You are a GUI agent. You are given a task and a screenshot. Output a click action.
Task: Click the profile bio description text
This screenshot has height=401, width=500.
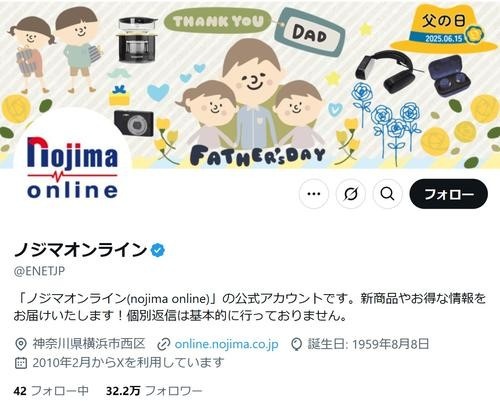(x=250, y=307)
